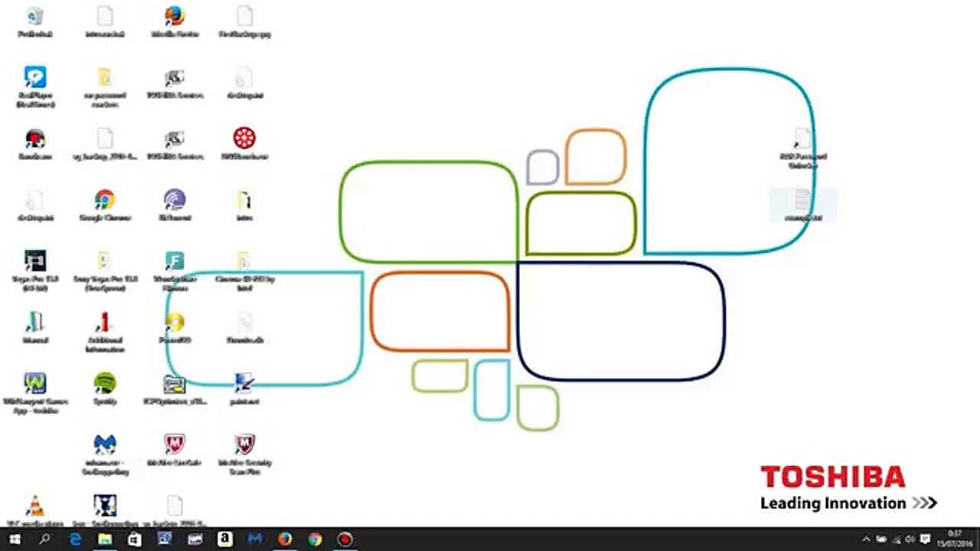980x551 pixels.
Task: Select the VLC media player desktop shortcut
Action: point(34,511)
